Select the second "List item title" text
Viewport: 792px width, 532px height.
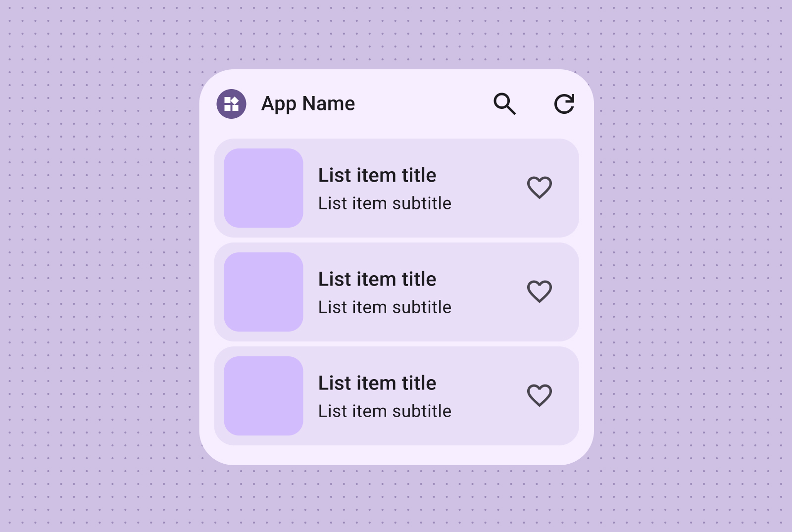[377, 279]
